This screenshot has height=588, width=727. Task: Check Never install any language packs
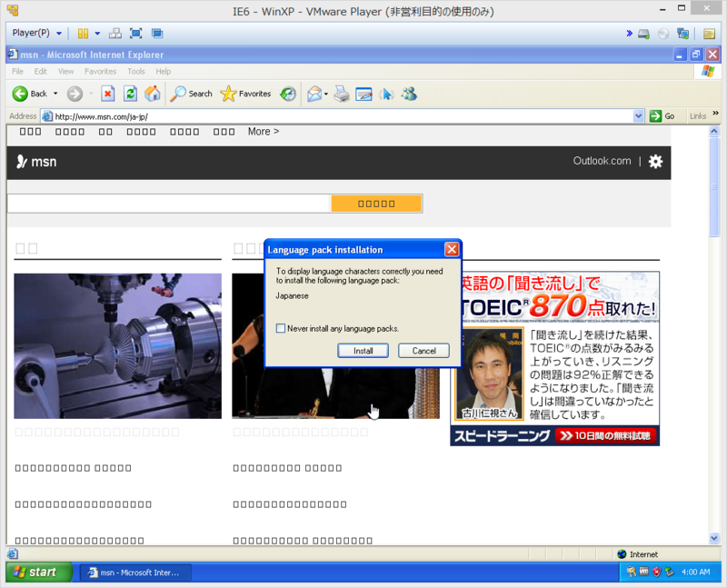[281, 328]
